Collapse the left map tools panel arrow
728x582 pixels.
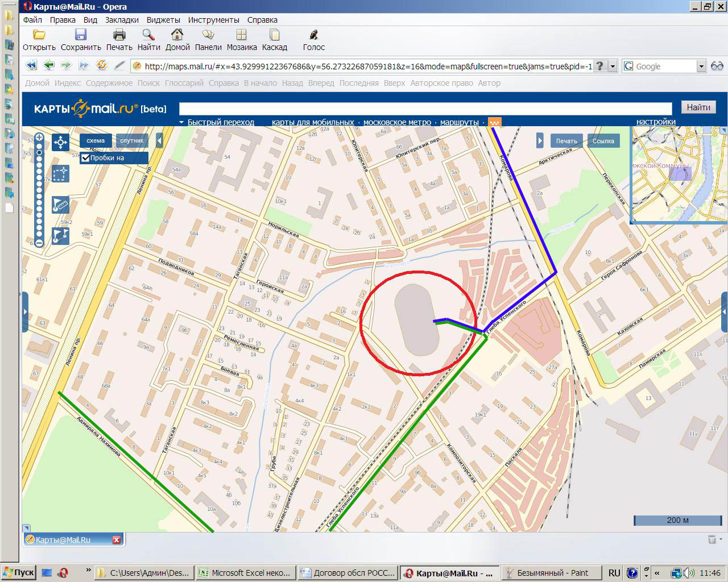click(160, 140)
